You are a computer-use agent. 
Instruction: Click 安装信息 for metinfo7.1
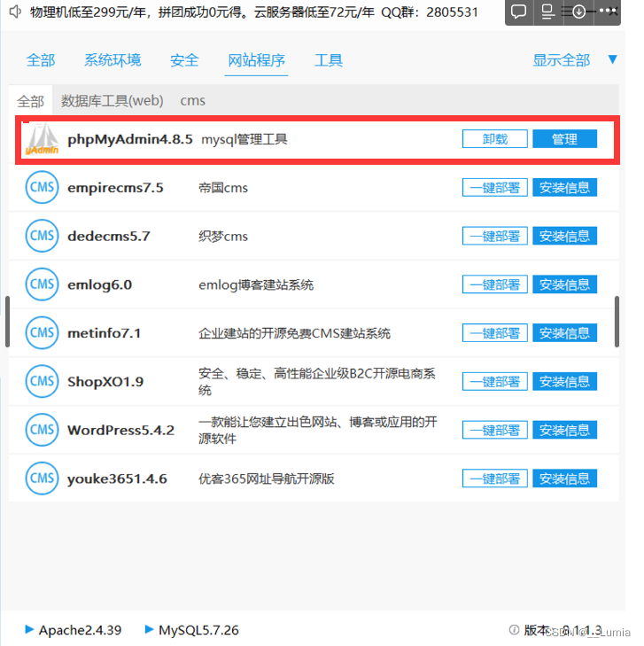pyautogui.click(x=564, y=333)
